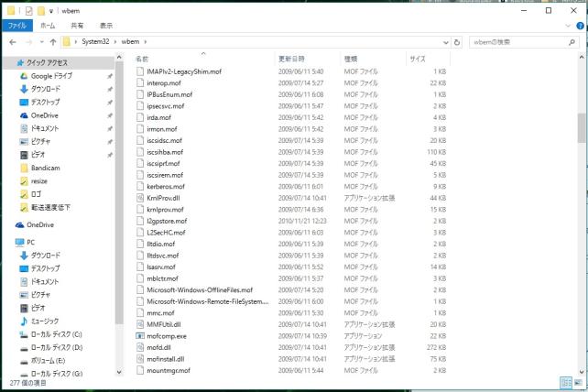Open ミュージック under PC
588x392 pixels.
45,321
